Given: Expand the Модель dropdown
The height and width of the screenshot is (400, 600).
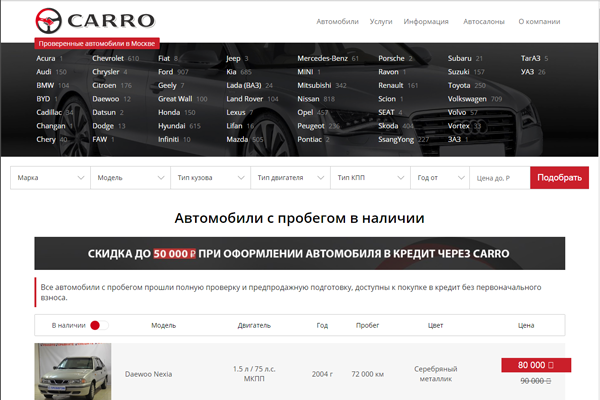Looking at the screenshot, I should pyautogui.click(x=130, y=178).
